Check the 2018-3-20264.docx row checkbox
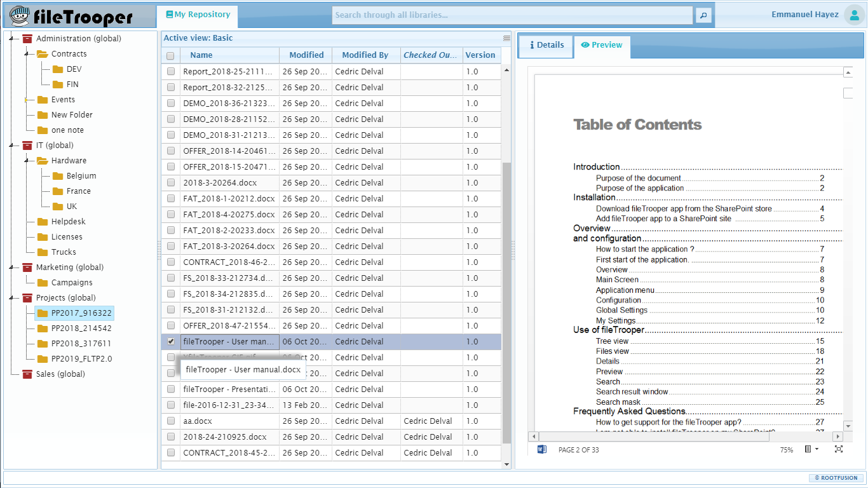The width and height of the screenshot is (868, 488). click(170, 183)
